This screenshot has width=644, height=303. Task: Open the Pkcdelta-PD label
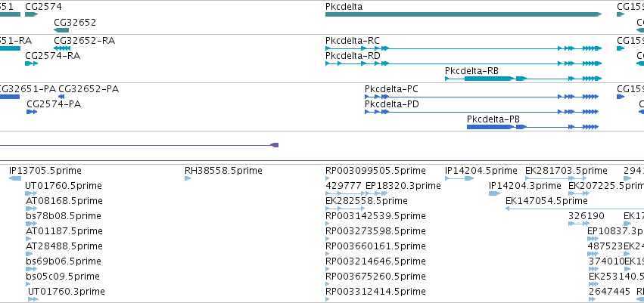click(392, 104)
